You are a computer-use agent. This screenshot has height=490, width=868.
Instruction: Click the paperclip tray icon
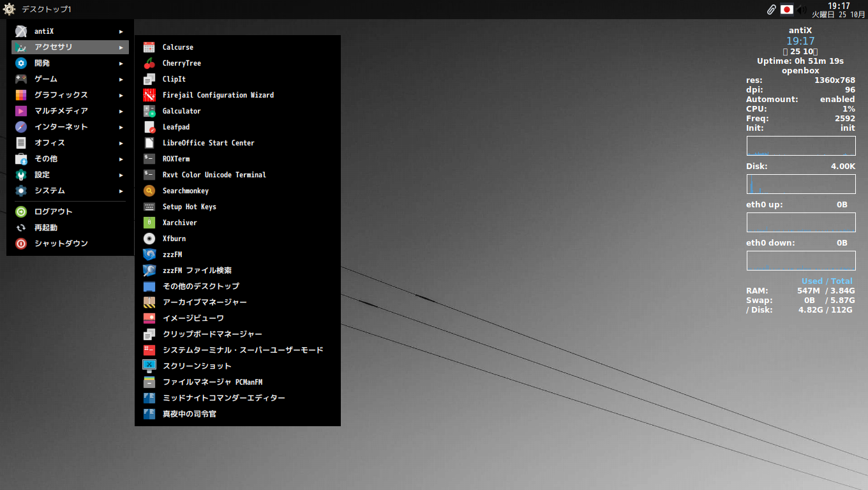coord(772,10)
